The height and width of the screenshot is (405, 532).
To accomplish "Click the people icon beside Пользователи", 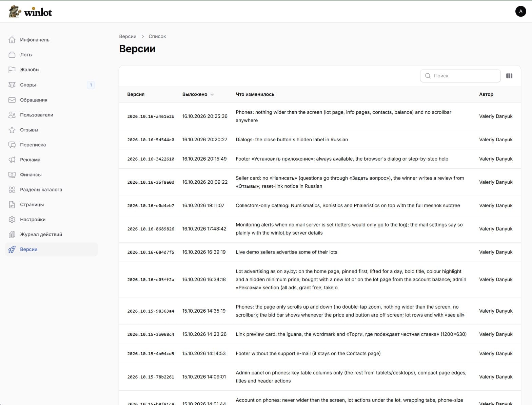I will click(12, 115).
